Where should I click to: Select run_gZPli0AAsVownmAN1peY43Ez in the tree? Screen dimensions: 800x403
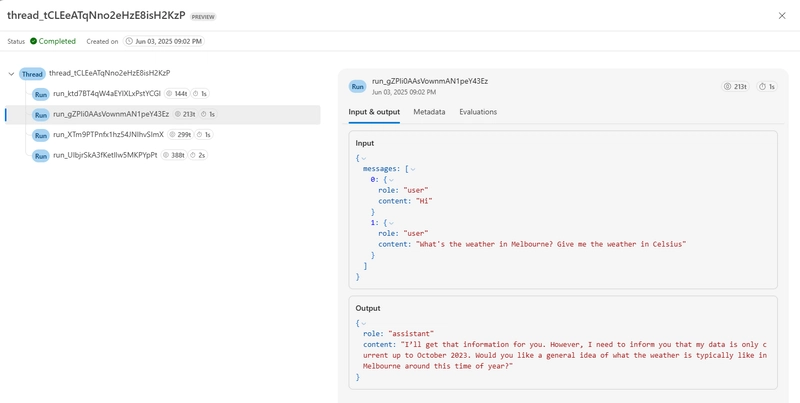pos(111,114)
